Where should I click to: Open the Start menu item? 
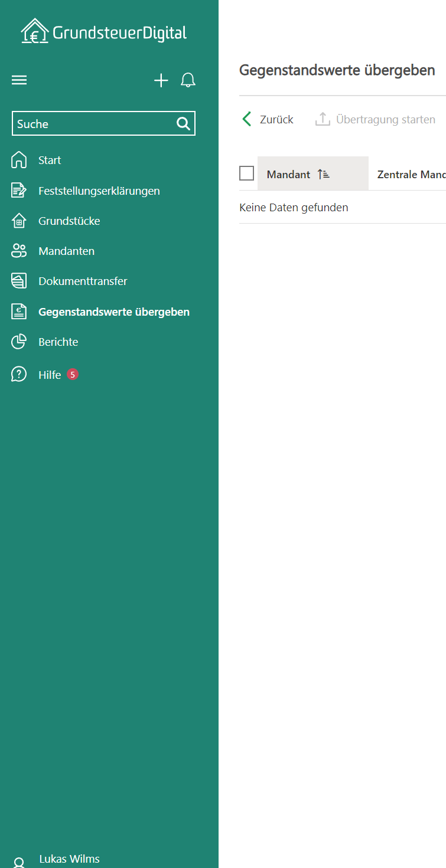pyautogui.click(x=50, y=160)
